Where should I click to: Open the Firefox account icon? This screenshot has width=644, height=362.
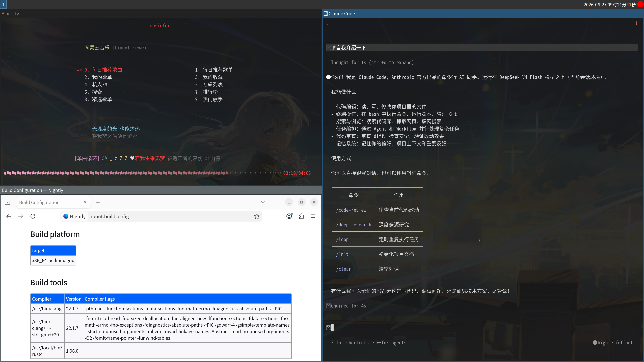[x=289, y=216]
